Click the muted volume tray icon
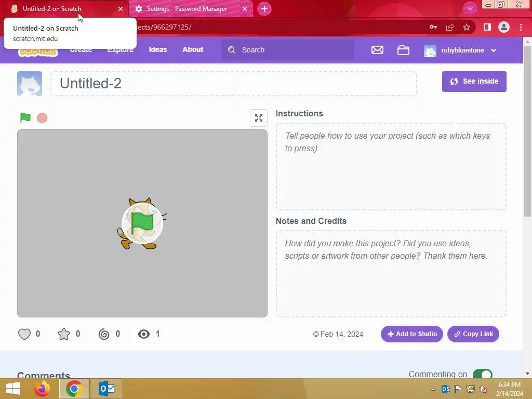The image size is (532, 399). (x=483, y=389)
